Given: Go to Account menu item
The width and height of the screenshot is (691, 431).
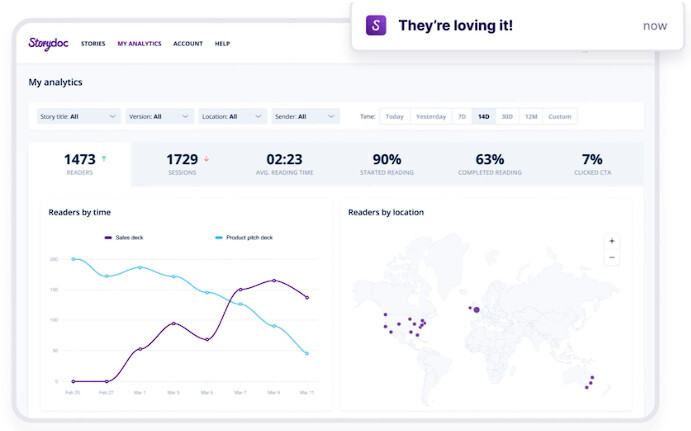Looking at the screenshot, I should pyautogui.click(x=188, y=44).
